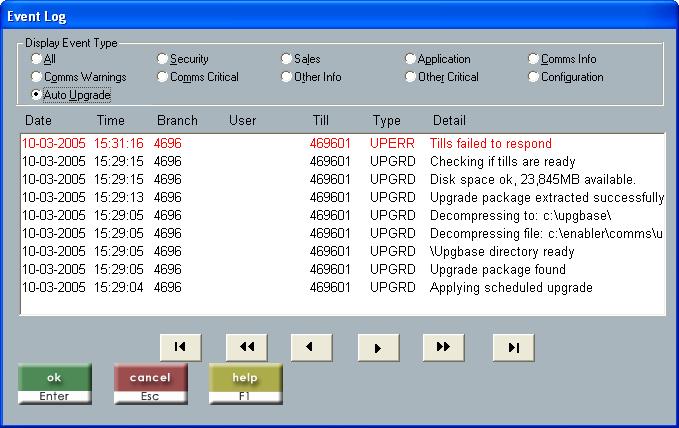Go to the next event record
The height and width of the screenshot is (428, 679).
pos(378,347)
